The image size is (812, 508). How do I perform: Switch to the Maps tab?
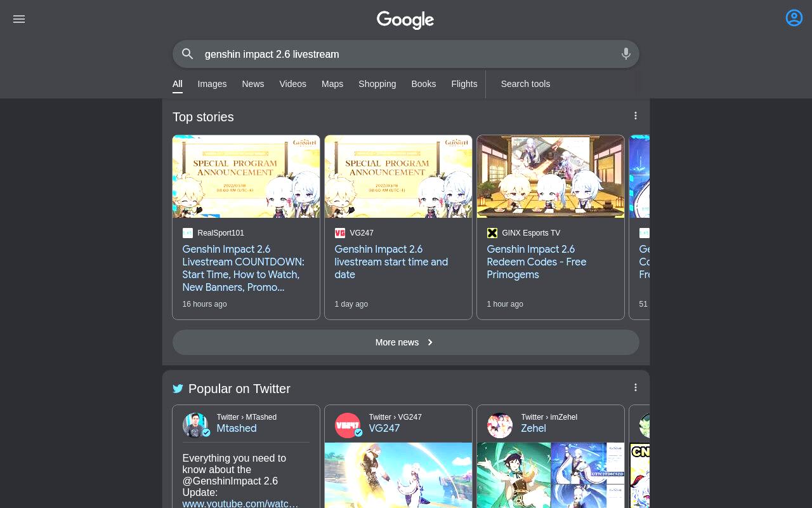(x=332, y=84)
